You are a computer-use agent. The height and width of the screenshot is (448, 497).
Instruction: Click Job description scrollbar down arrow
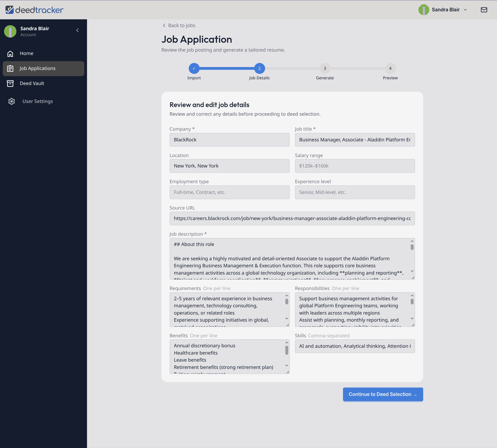click(412, 271)
